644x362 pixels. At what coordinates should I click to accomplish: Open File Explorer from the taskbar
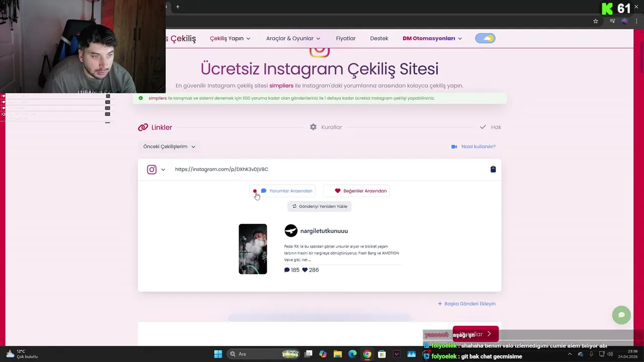pyautogui.click(x=338, y=354)
